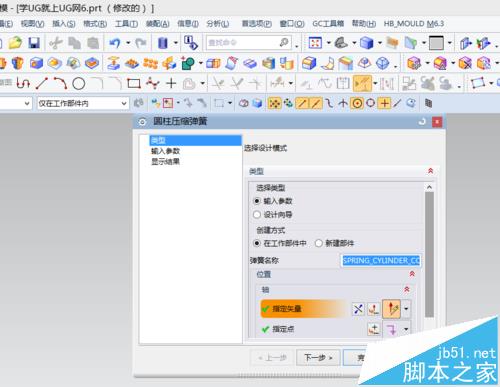
Task: Open the 工具(T) menu
Action: click(x=126, y=24)
